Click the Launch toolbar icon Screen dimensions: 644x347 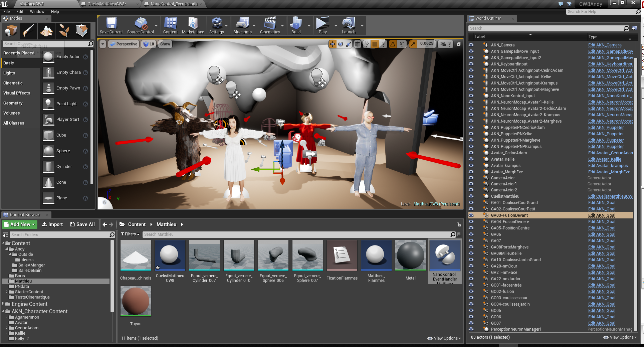pos(349,26)
